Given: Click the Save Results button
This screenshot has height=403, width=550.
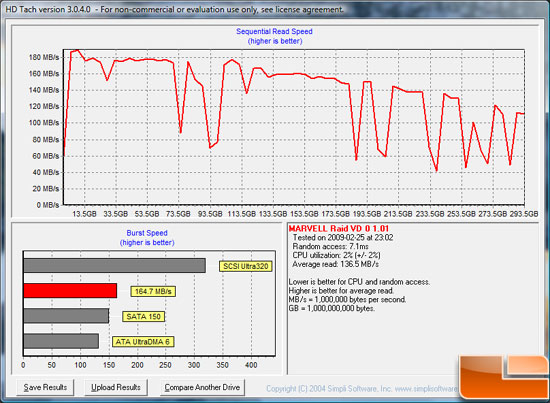Looking at the screenshot, I should point(45,387).
